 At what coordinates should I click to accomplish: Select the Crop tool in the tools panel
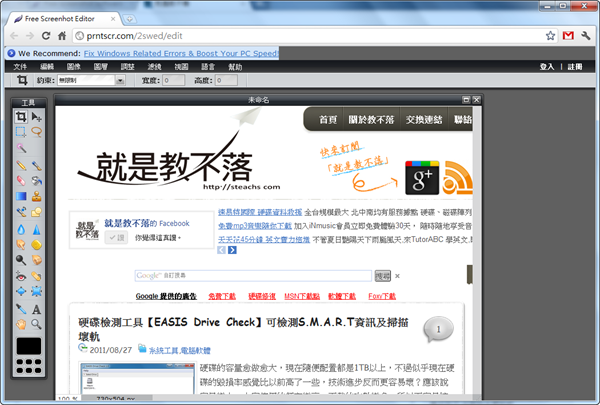tap(21, 116)
